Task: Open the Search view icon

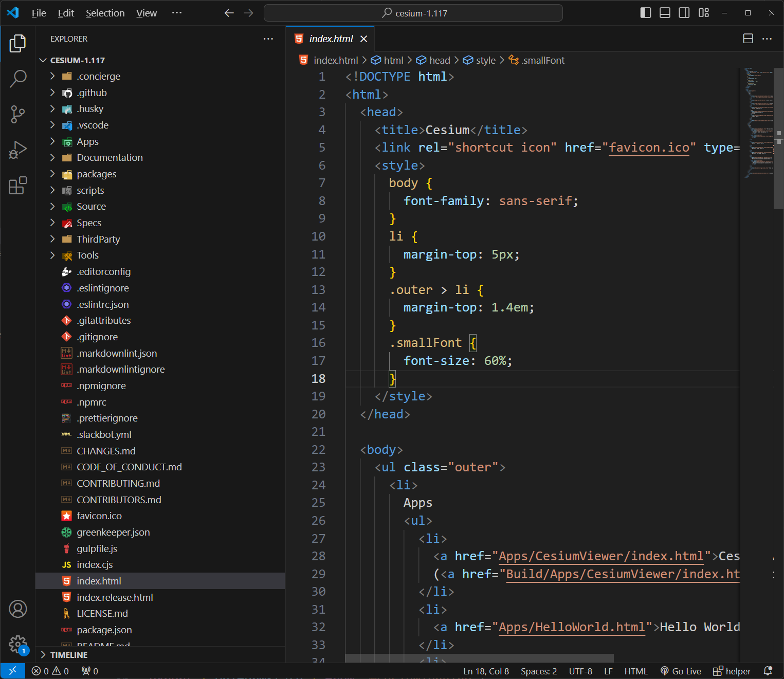Action: [x=17, y=79]
